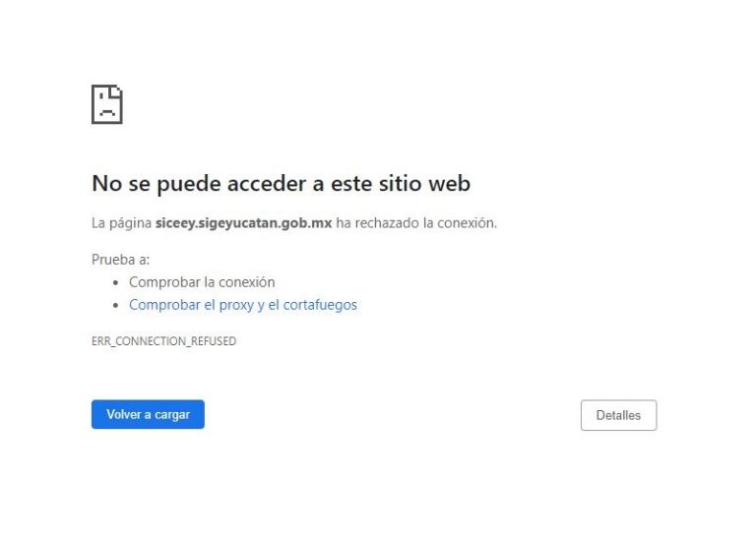Click the word "web" in the heading

click(x=449, y=183)
